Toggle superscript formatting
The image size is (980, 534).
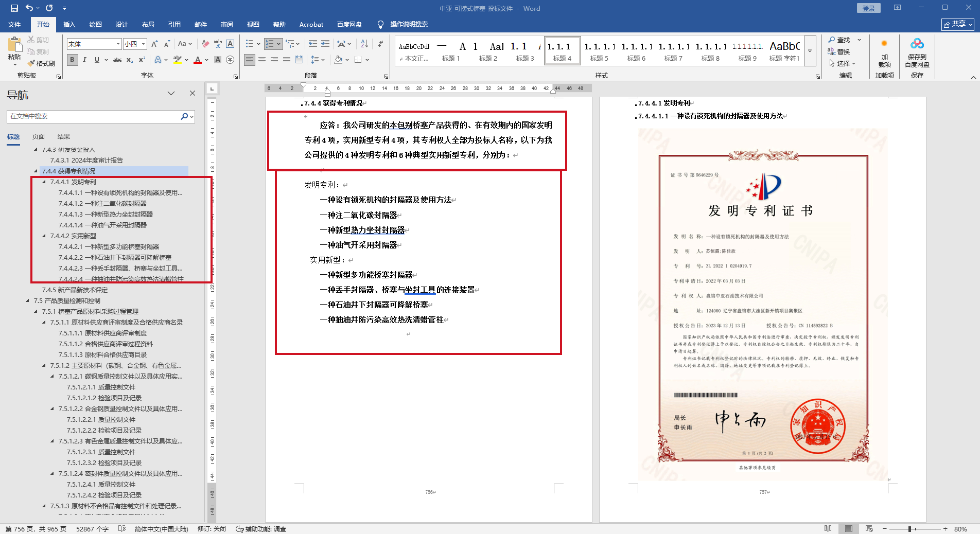tap(142, 60)
